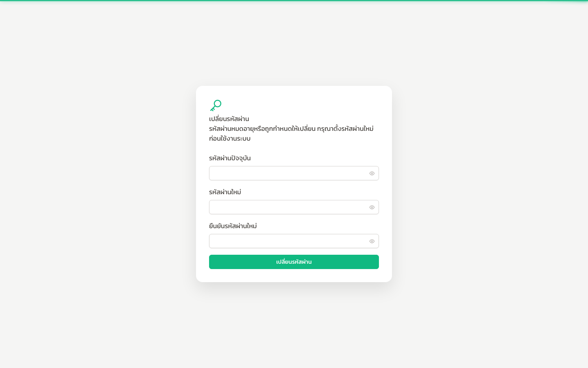
Task: Click the กรุณาตั้งรหัสผ่านใหม่ phrase in description
Action: click(x=345, y=129)
